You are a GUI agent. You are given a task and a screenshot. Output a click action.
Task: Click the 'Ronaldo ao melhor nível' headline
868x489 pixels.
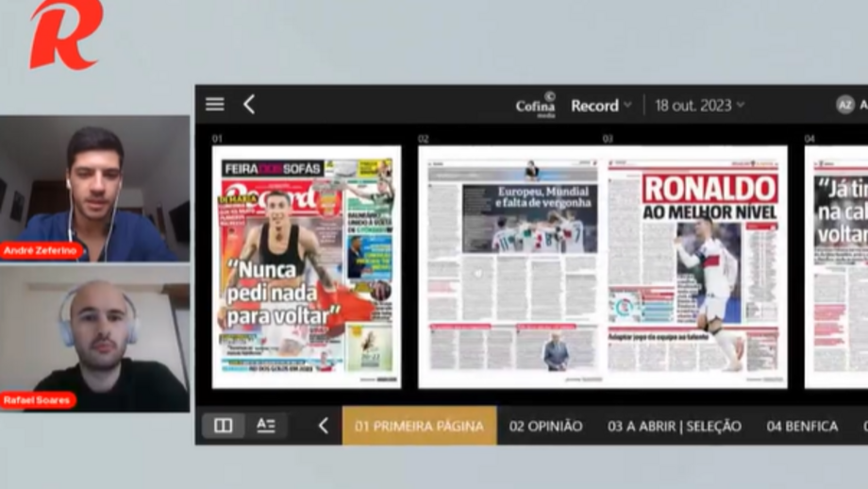(710, 197)
